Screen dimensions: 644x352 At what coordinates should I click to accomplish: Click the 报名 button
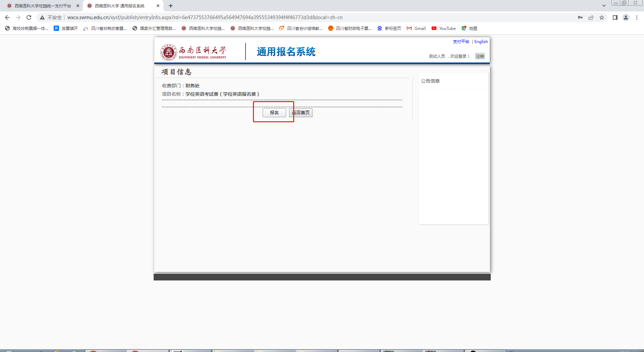[274, 113]
